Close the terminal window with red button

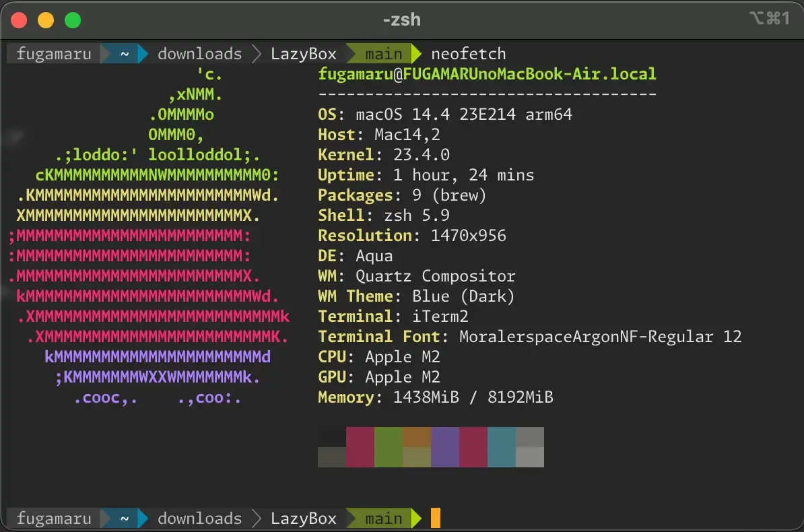pos(19,20)
